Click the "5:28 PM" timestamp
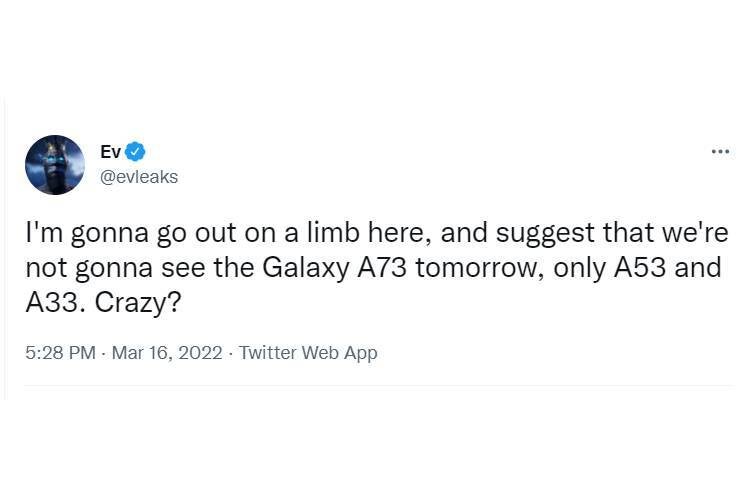The image size is (748, 499). pyautogui.click(x=58, y=352)
